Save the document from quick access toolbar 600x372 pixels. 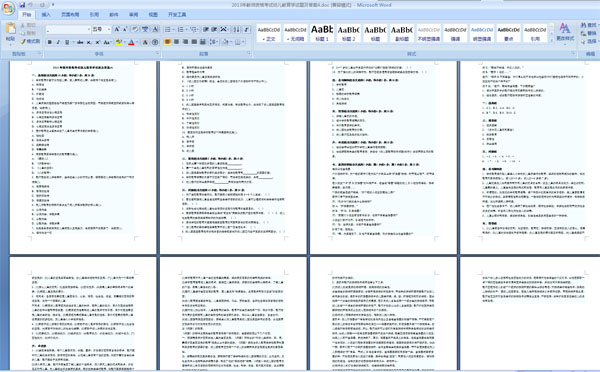(x=22, y=5)
